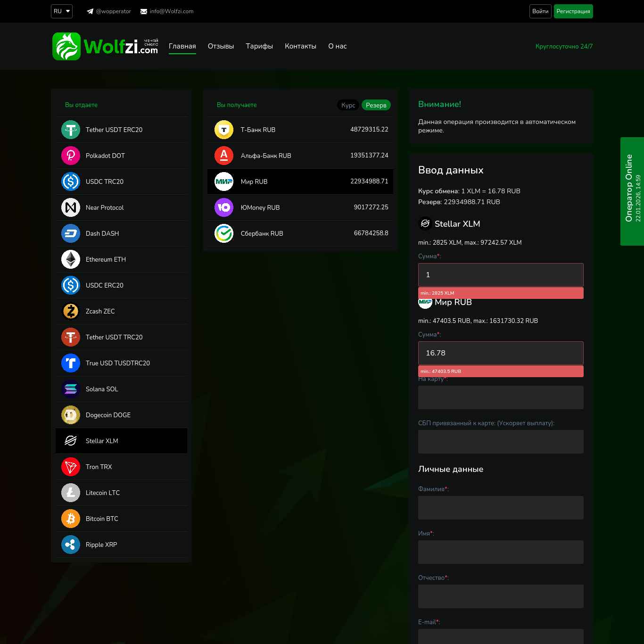The image size is (644, 644).
Task: Choose the Alfa-Bank RUB icon
Action: (224, 156)
